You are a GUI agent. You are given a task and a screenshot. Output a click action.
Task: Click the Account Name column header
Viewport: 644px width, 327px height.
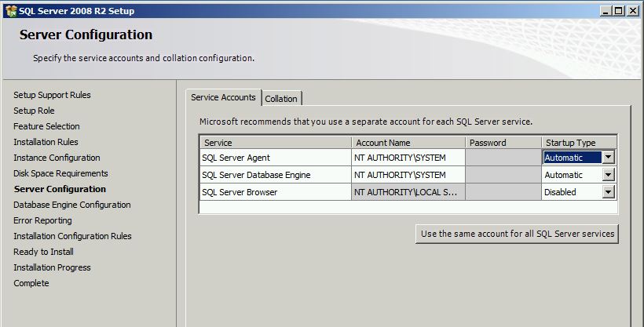click(x=408, y=143)
